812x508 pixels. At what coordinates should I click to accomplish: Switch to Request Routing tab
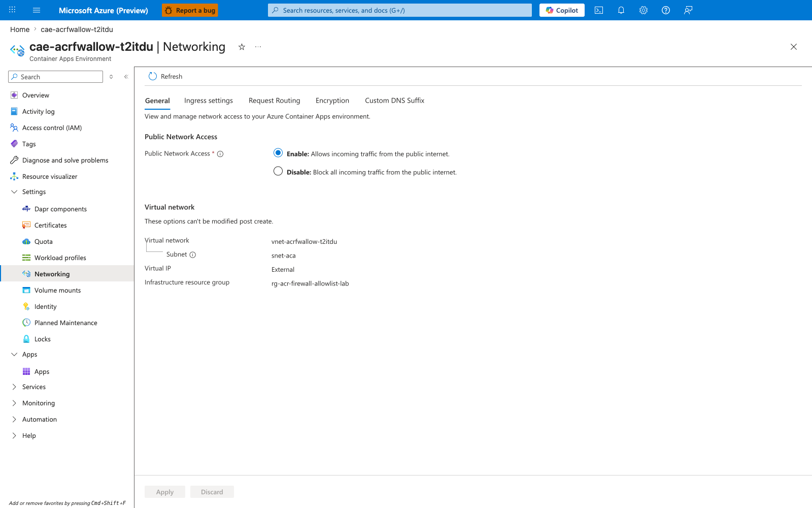(275, 101)
